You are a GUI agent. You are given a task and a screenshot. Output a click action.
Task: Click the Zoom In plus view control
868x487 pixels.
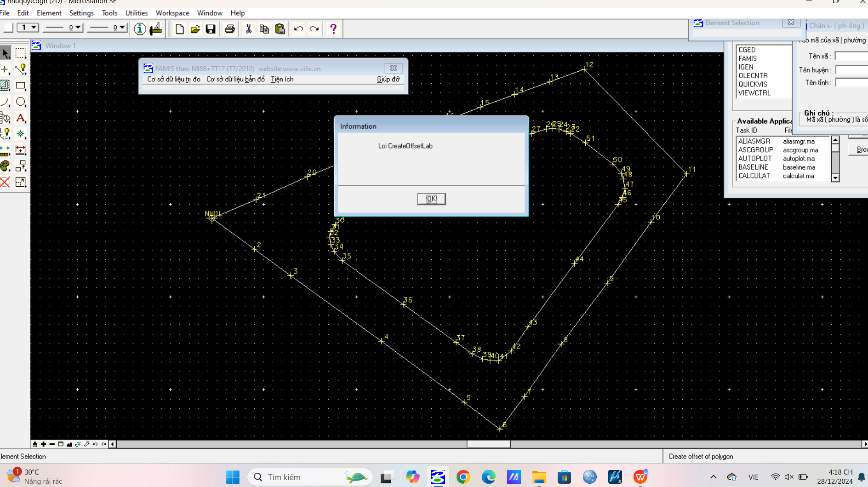tap(43, 444)
